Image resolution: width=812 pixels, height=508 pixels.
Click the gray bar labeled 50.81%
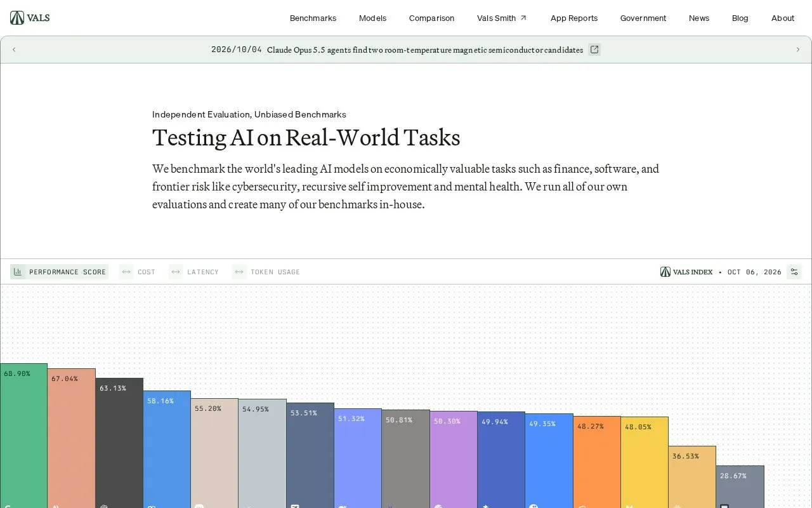(406, 458)
